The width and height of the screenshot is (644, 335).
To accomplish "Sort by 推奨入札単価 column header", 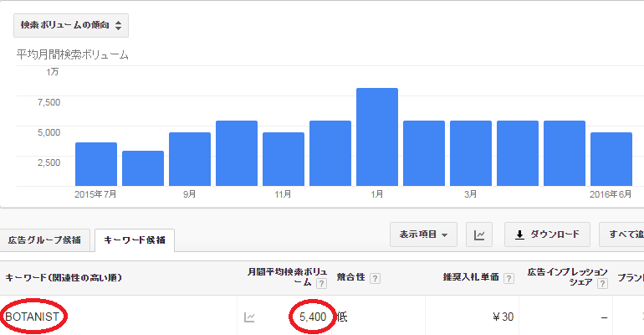I will click(x=471, y=277).
